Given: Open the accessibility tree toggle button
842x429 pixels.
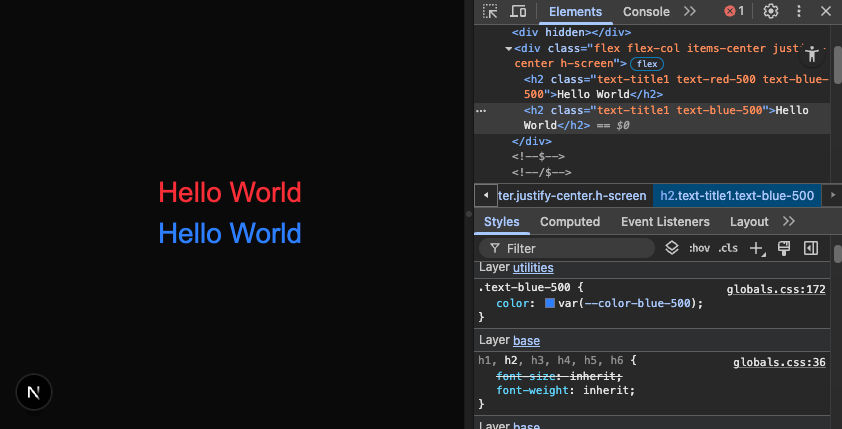Looking at the screenshot, I should coord(812,53).
